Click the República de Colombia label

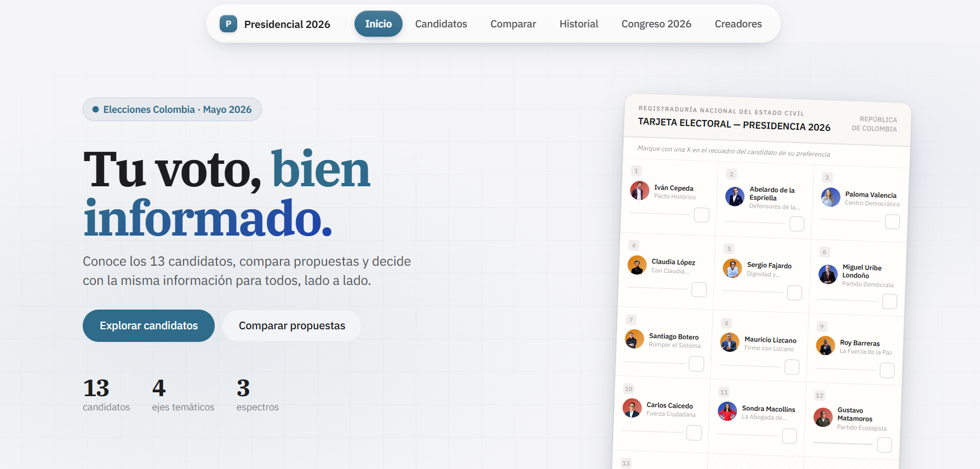point(874,124)
